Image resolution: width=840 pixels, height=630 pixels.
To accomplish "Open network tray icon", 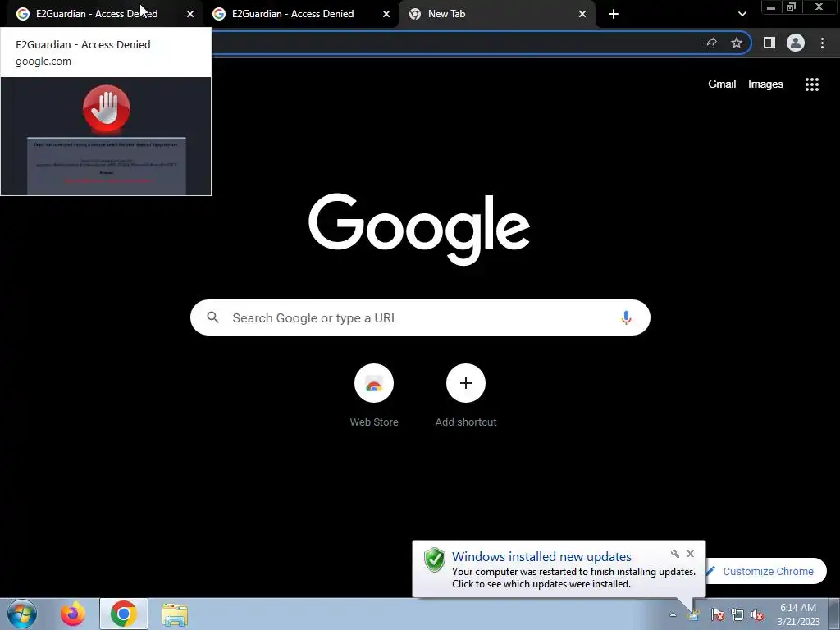I will click(x=737, y=614).
